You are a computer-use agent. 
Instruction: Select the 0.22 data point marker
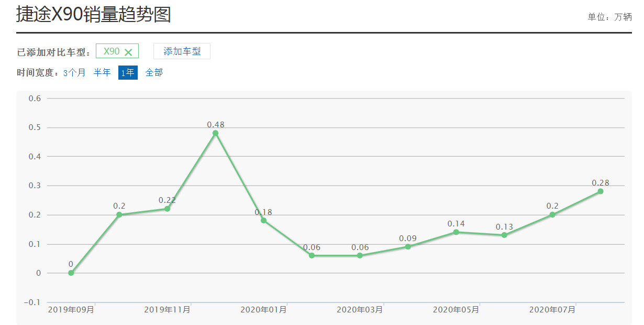click(167, 209)
